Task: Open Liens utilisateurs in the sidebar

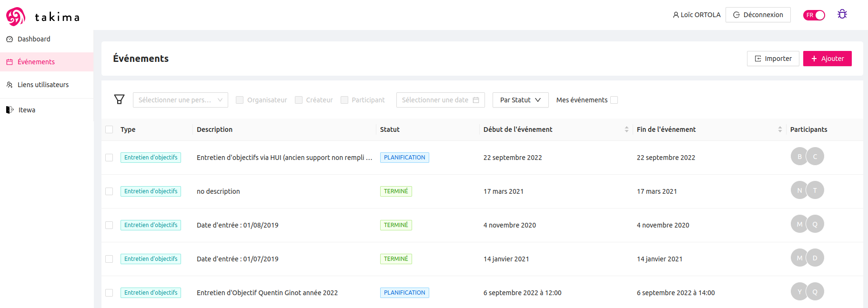Action: (x=43, y=85)
